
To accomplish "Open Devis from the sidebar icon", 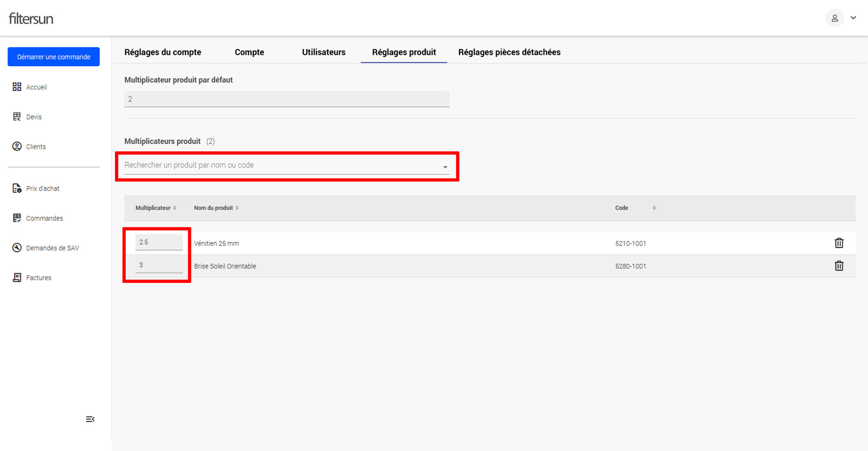I will (17, 117).
